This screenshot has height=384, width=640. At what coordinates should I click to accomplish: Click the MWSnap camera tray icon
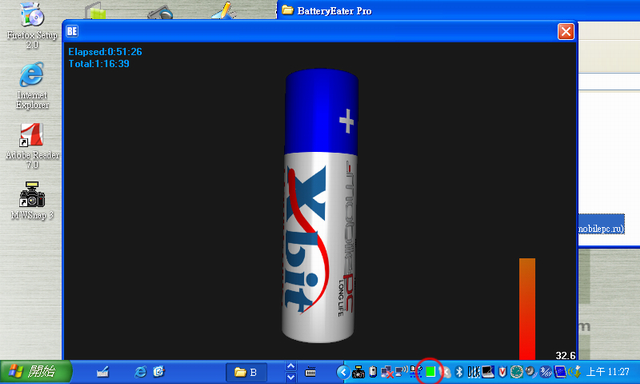tap(358, 372)
